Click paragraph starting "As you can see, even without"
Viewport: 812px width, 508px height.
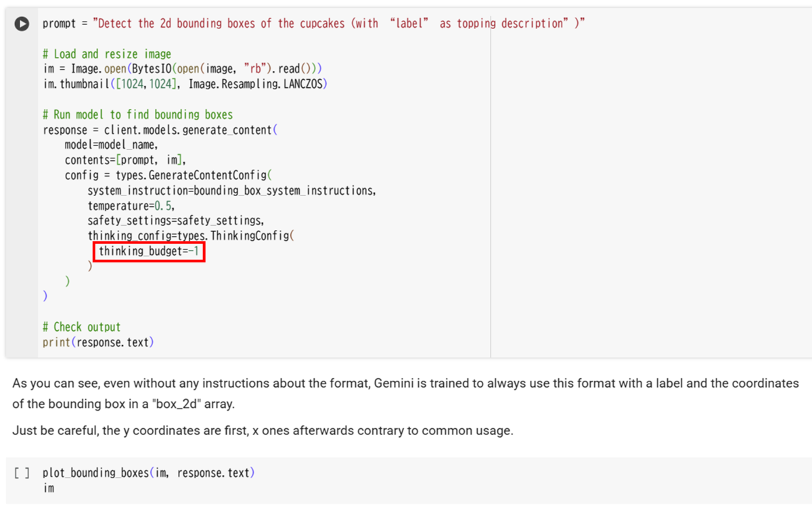tap(405, 394)
